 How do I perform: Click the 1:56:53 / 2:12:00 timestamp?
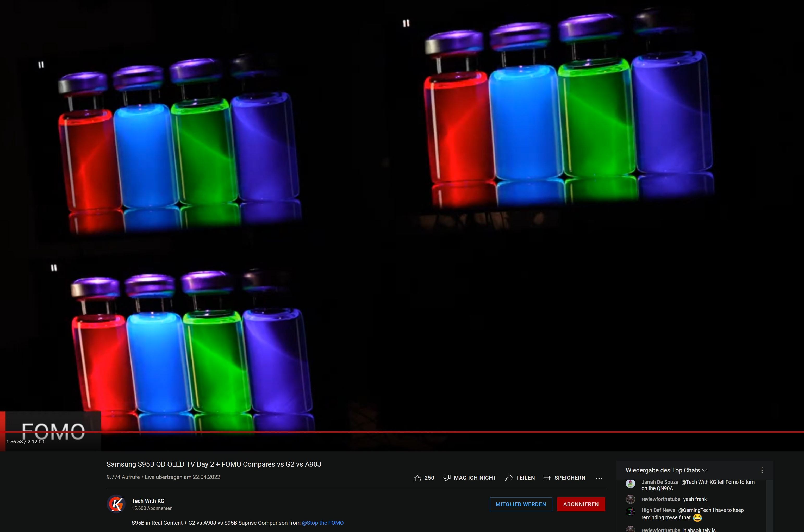[25, 442]
